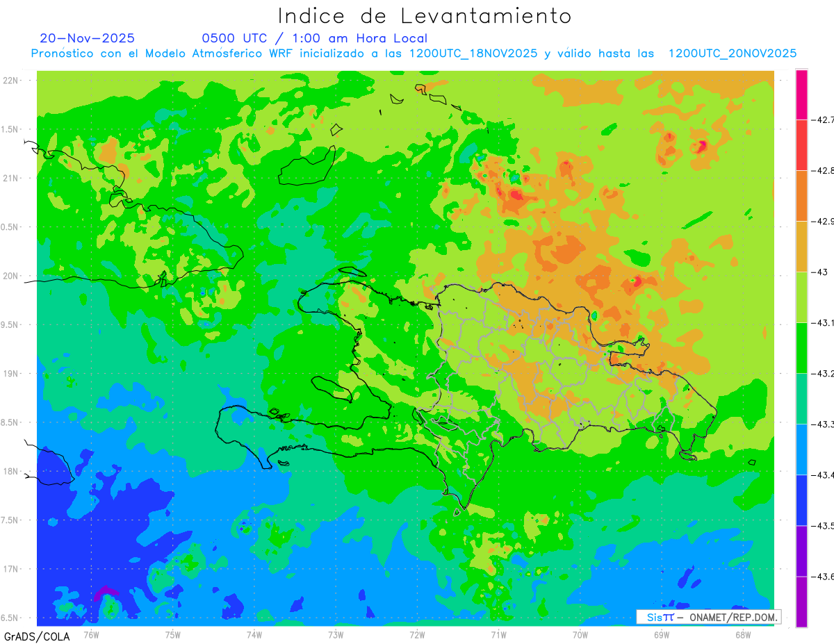Click the 'ONAMET/REP.DOM.' credit box

coord(708,617)
